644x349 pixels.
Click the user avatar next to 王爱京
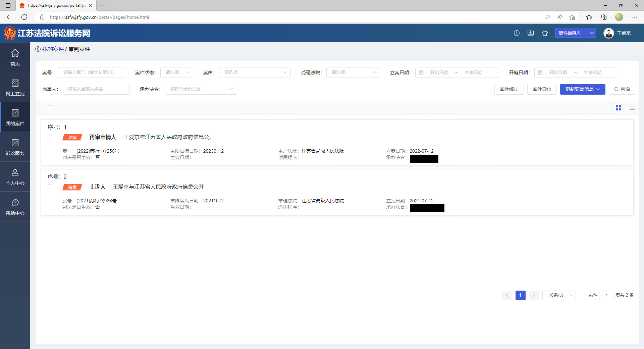(x=608, y=33)
